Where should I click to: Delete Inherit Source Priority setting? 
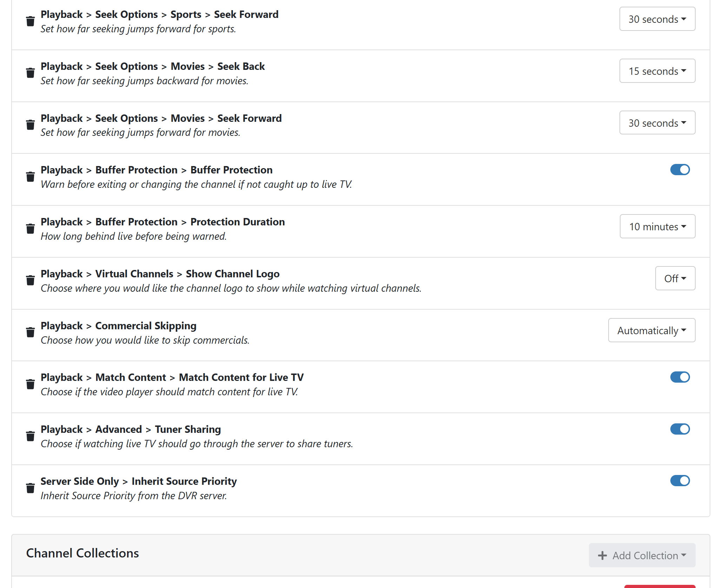click(31, 488)
